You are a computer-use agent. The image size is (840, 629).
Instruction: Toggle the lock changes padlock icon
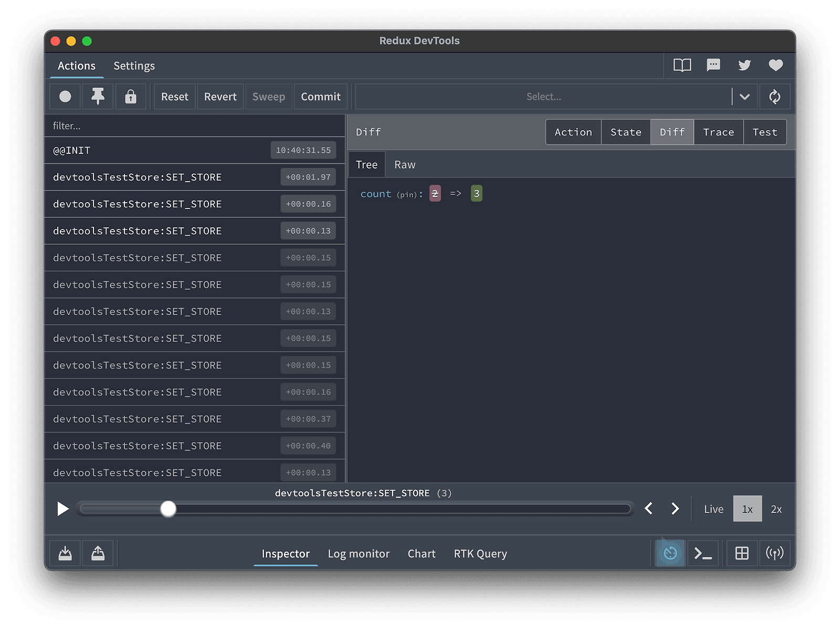point(131,97)
